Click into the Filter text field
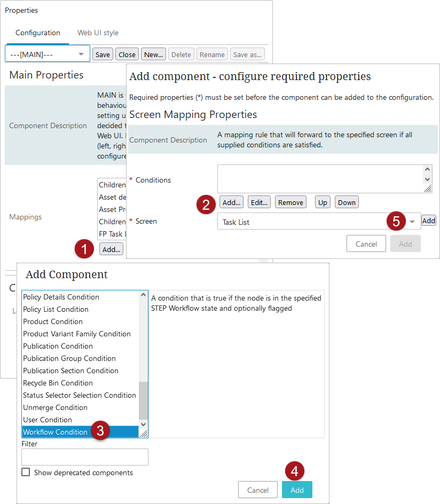The width and height of the screenshot is (440, 504). click(85, 457)
